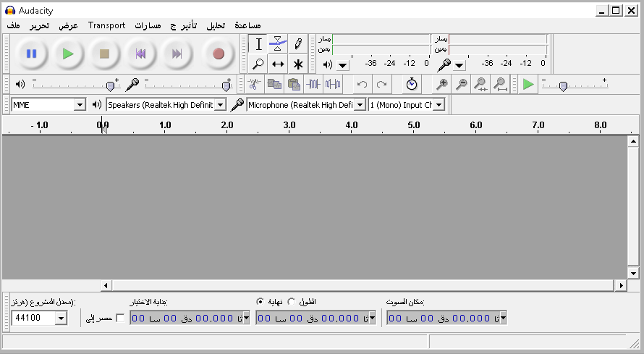Open the output meter dropdown arrow

click(342, 65)
